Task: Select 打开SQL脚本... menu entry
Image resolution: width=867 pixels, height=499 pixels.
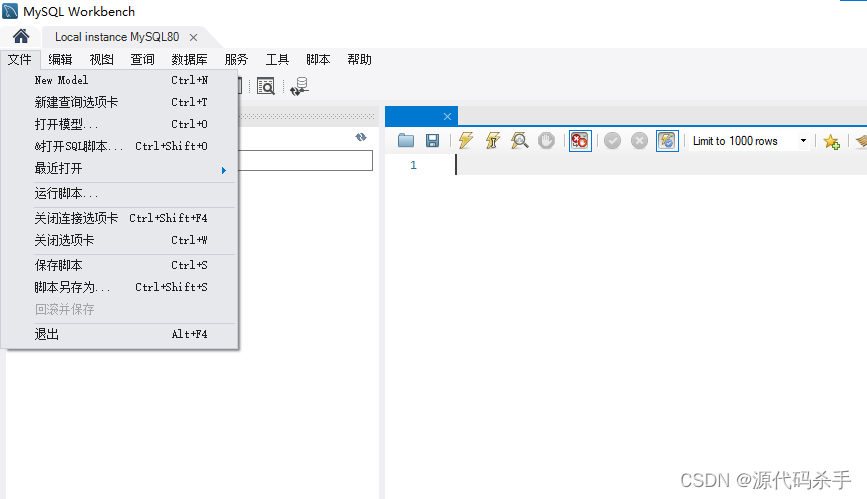Action: click(121, 147)
